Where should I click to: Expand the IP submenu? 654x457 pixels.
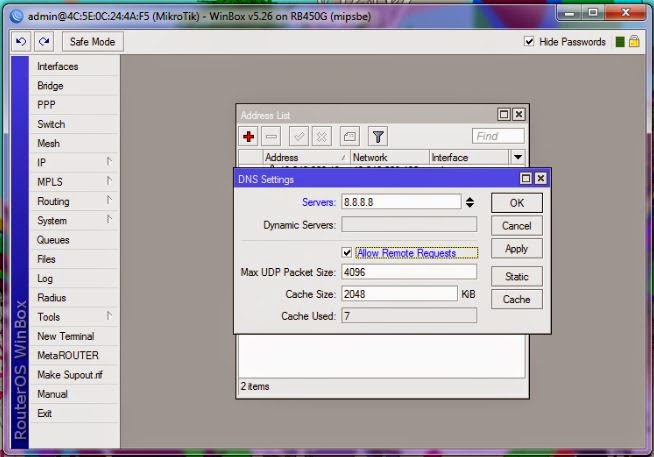coord(74,162)
